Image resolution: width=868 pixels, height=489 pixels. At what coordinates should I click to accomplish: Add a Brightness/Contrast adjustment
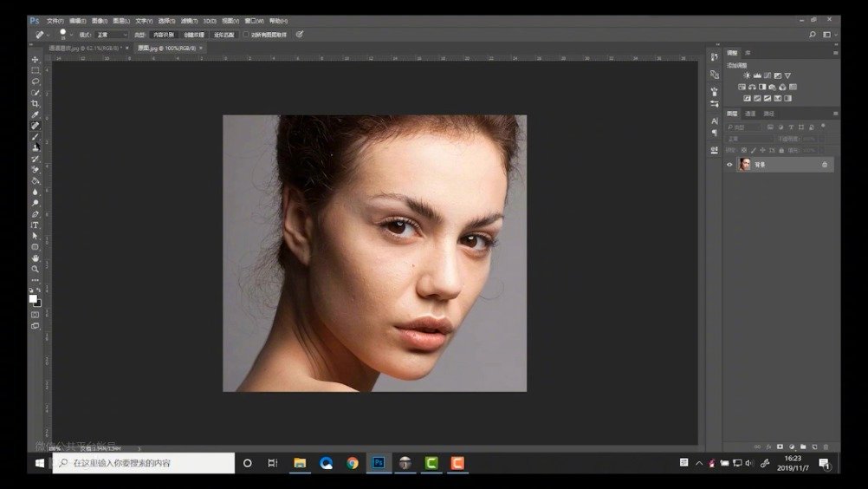pos(747,75)
